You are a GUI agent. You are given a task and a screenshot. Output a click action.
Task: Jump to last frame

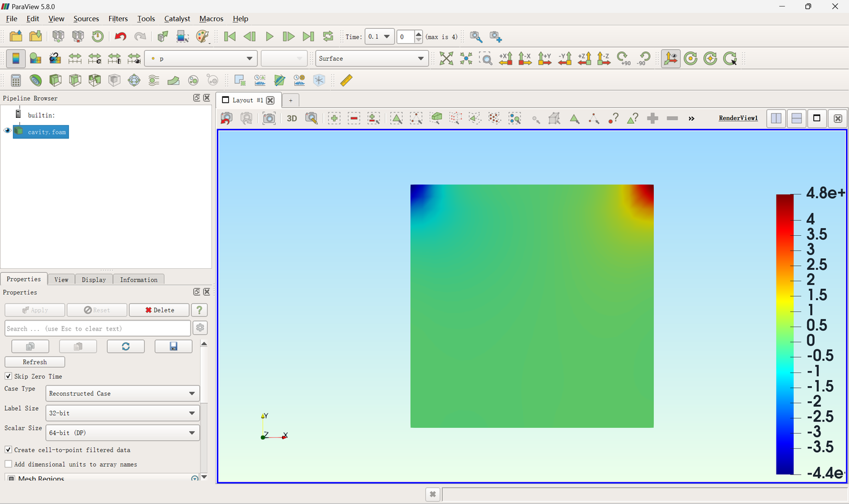click(x=308, y=37)
